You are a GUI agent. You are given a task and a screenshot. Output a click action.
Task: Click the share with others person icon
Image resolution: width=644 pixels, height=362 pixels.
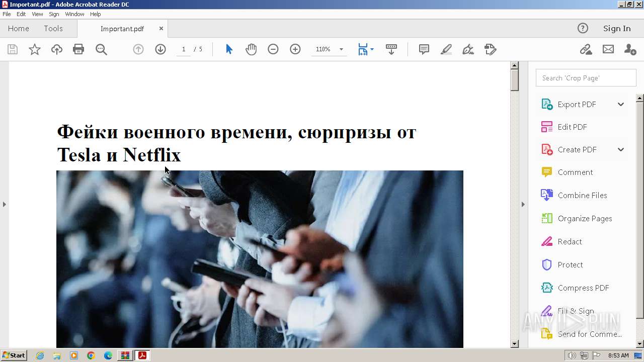(x=630, y=49)
